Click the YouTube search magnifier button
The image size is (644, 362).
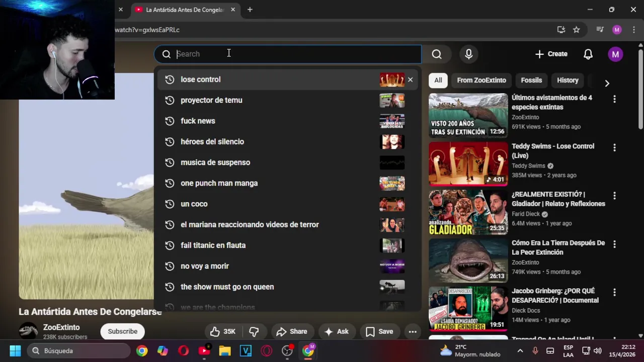click(x=437, y=54)
